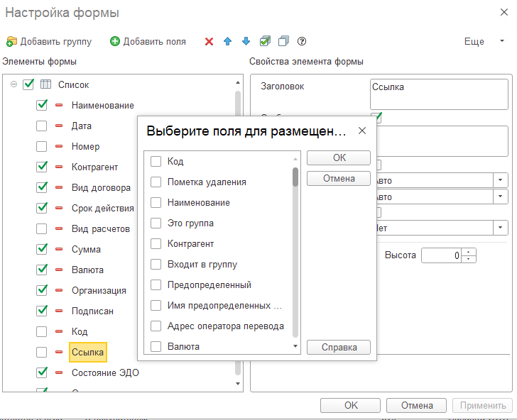Click red minus icon beside Состояние ЭДО

tap(59, 372)
